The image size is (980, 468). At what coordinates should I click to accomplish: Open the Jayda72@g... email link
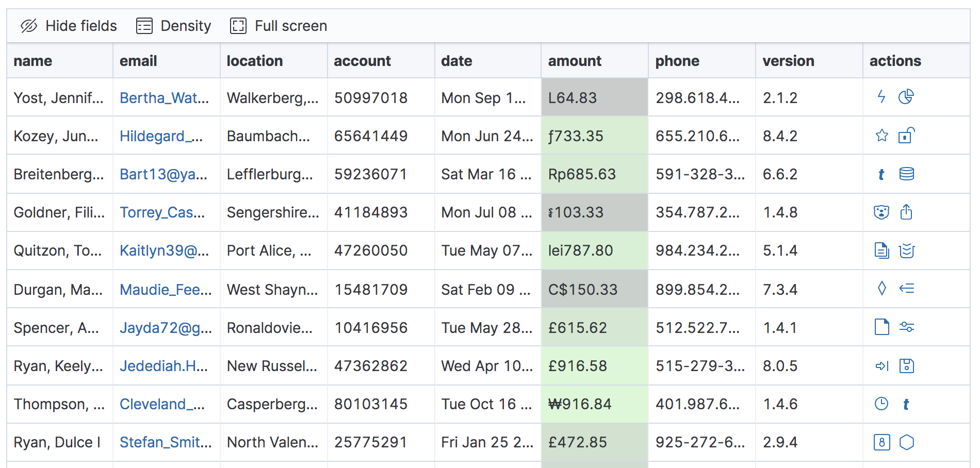166,327
